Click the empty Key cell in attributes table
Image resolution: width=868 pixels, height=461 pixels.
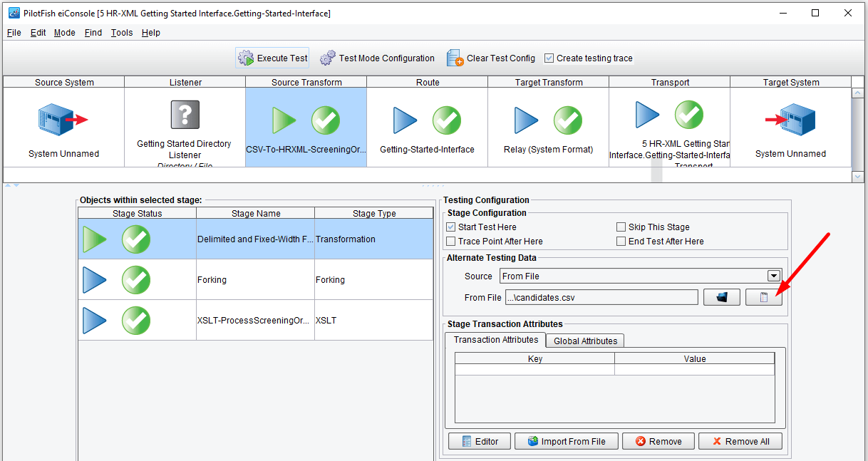click(535, 370)
